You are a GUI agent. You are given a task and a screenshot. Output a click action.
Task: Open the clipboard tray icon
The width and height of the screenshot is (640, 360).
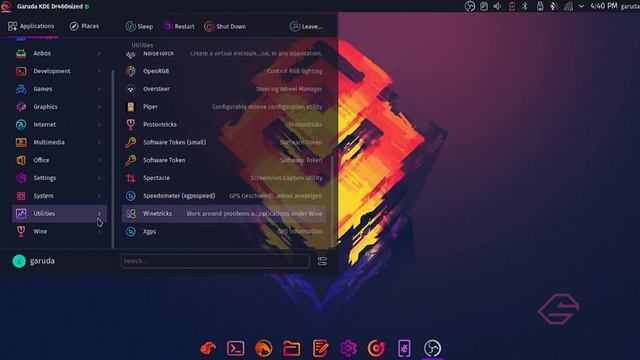pos(484,6)
